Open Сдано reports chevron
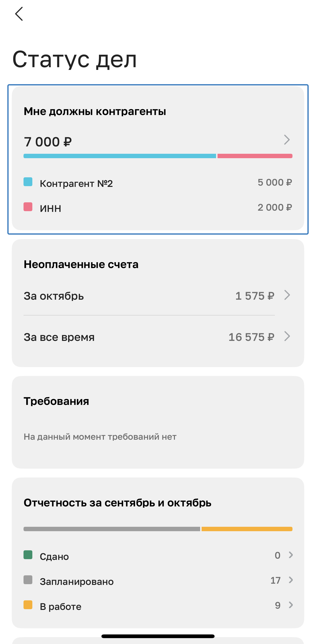Viewport: 316px width, 644px height. click(x=291, y=555)
